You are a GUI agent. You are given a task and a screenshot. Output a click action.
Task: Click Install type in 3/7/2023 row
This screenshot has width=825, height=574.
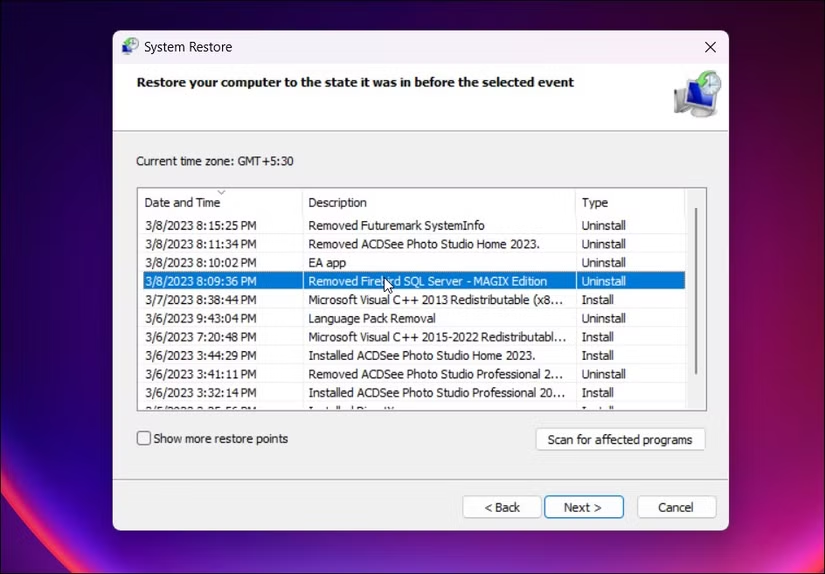tap(597, 299)
